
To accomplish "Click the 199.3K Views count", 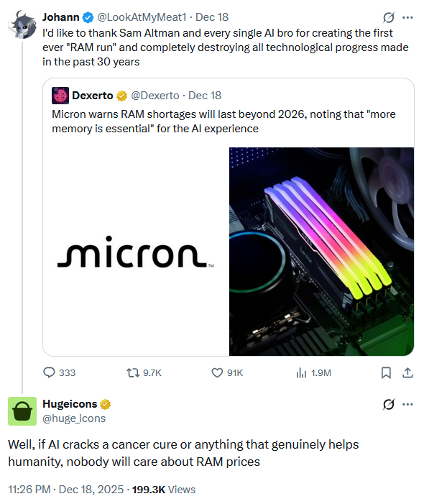I will pyautogui.click(x=164, y=489).
